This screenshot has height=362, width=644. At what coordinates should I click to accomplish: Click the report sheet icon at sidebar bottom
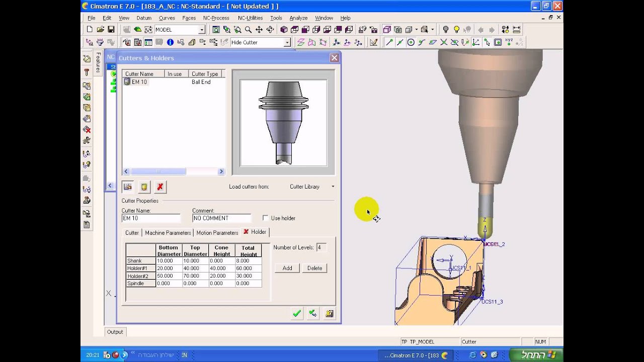(87, 225)
